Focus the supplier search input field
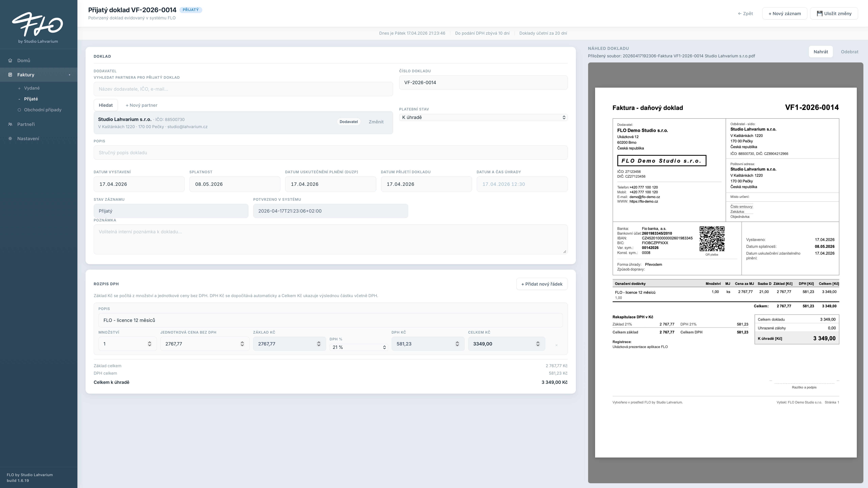The height and width of the screenshot is (488, 868). point(243,89)
